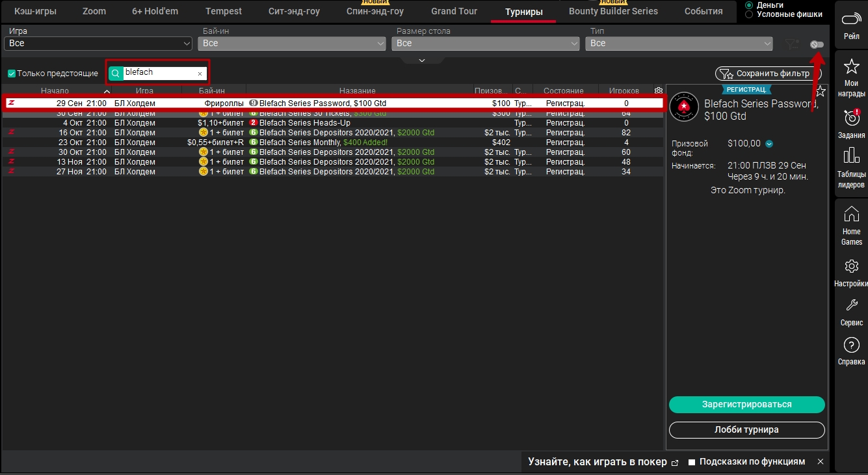Open 6+ Hold'em tab
This screenshot has width=868, height=475.
(155, 11)
